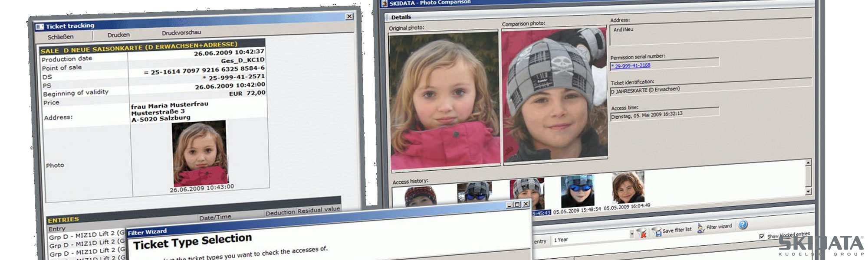The width and height of the screenshot is (868, 260).
Task: Click the ENTRIES section header
Action: (63, 220)
